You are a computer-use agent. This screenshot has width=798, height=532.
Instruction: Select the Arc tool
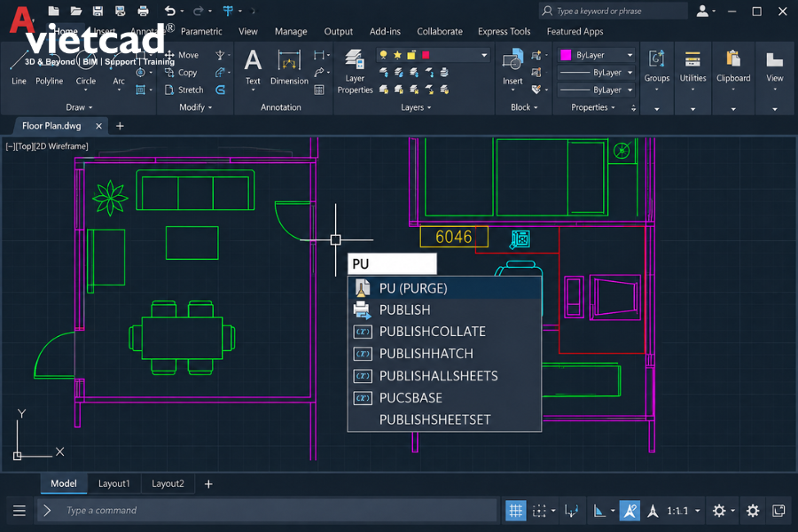click(x=119, y=69)
